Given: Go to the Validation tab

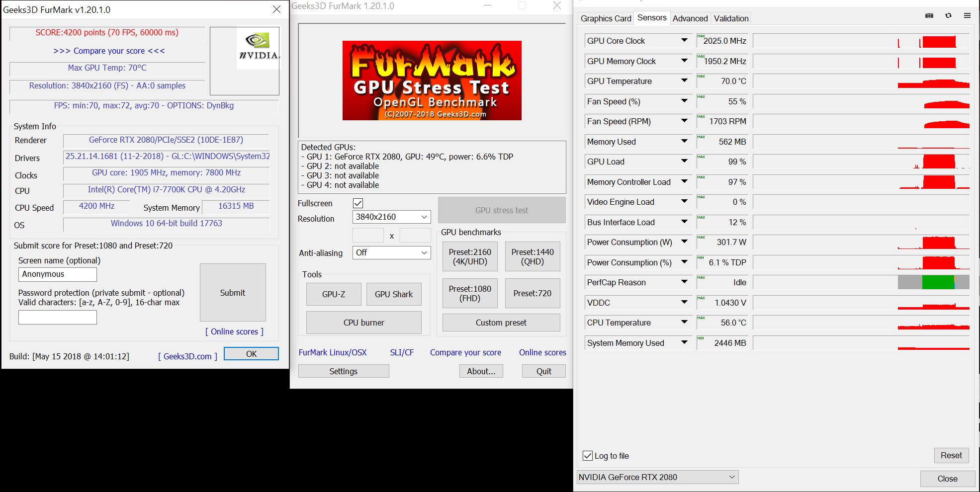Looking at the screenshot, I should pos(731,18).
